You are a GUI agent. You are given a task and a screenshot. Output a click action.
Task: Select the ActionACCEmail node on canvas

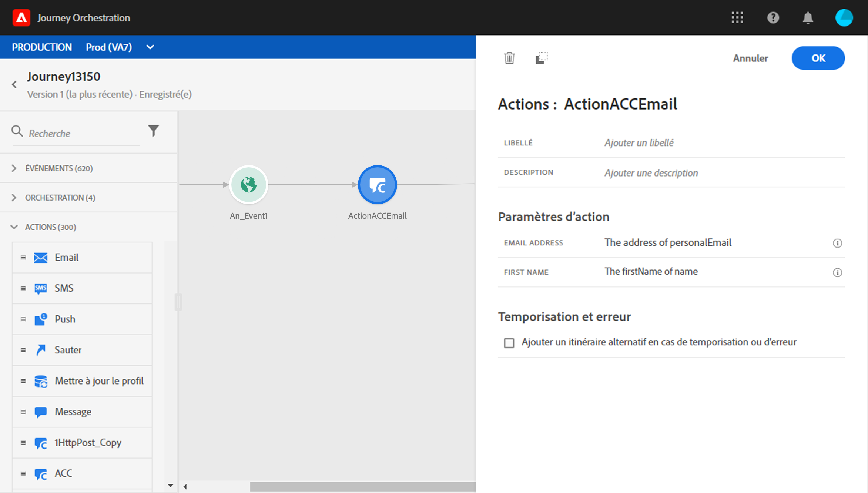tap(377, 185)
